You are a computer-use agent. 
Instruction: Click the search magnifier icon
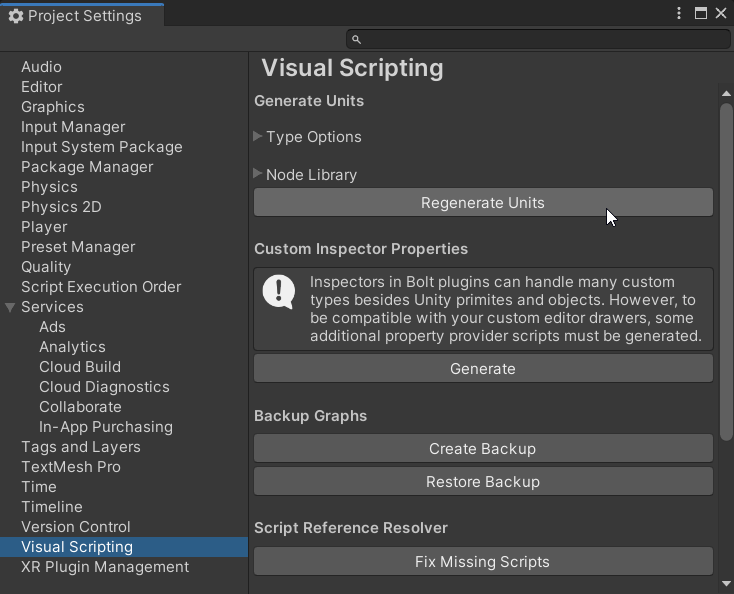click(x=356, y=39)
